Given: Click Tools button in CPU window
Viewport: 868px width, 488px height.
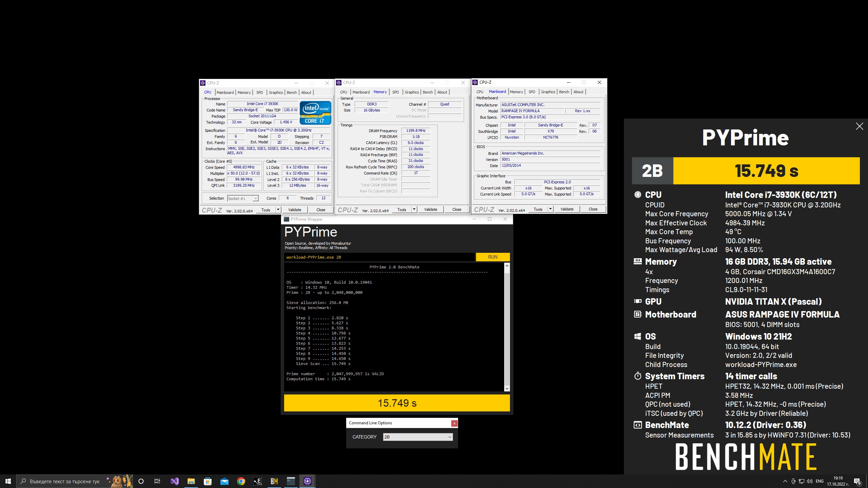Looking at the screenshot, I should [x=266, y=210].
